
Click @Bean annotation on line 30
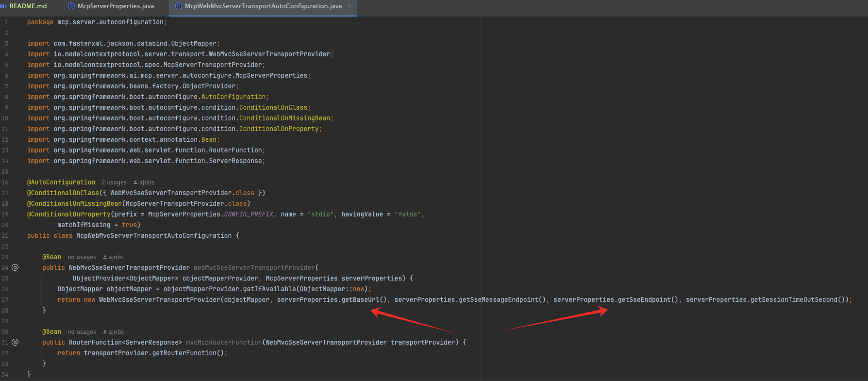click(x=51, y=332)
